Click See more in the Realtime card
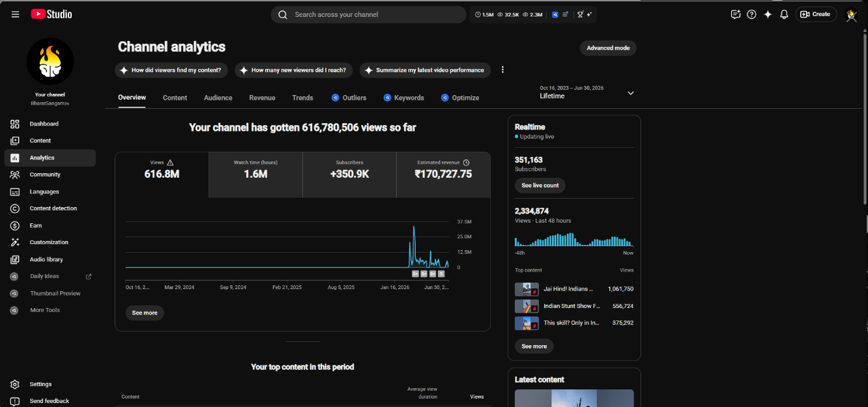This screenshot has width=868, height=407. pos(534,346)
